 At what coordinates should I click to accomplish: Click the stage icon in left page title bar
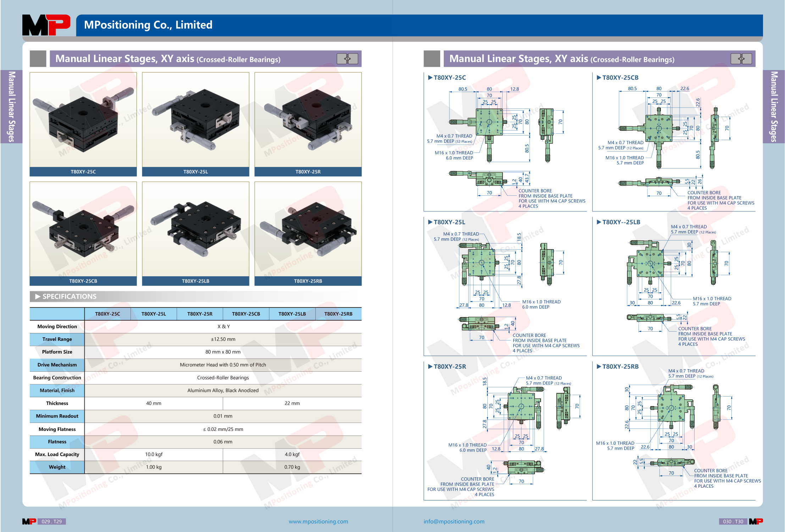point(347,59)
